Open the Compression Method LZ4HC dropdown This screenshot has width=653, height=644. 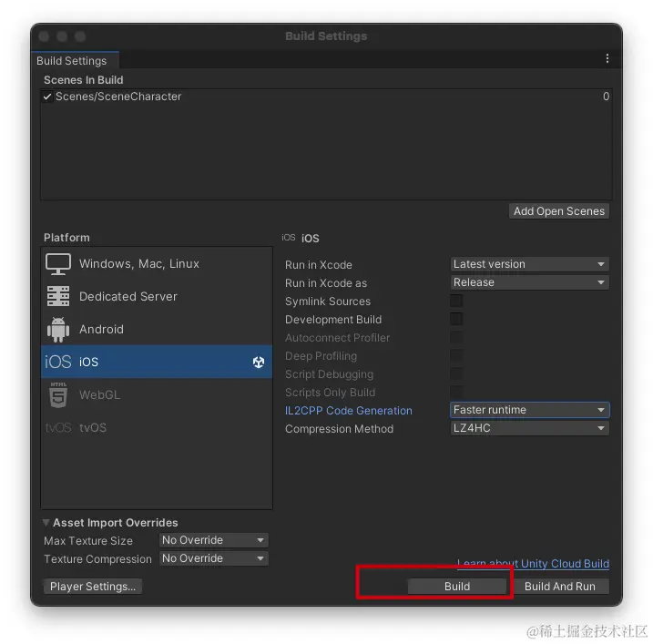pyautogui.click(x=529, y=428)
